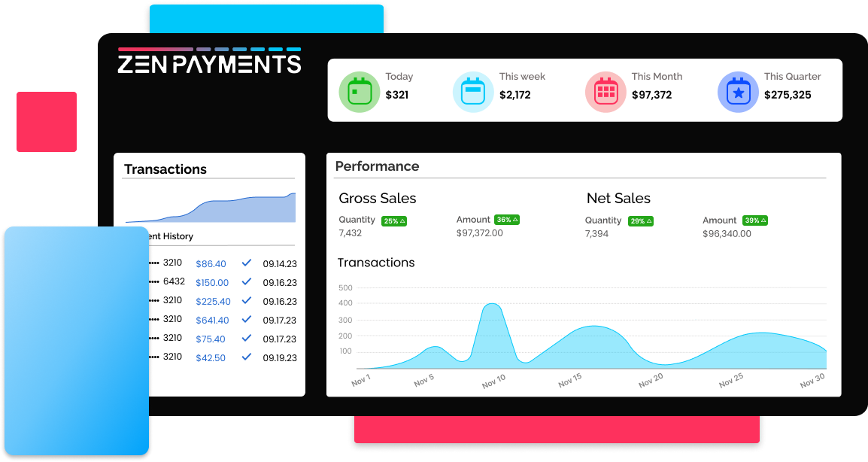
Task: Click the This week total $2,172
Action: point(514,95)
